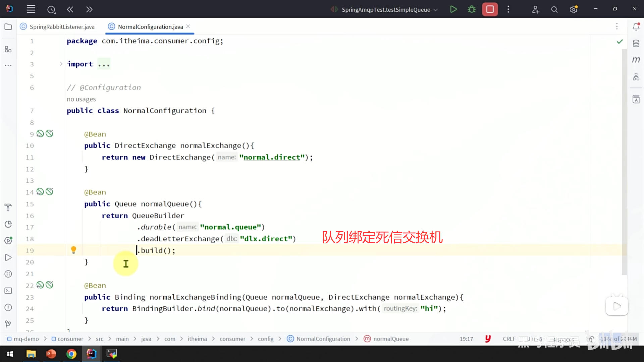Open the Project folder panel
Image resolution: width=644 pixels, height=362 pixels.
click(8, 27)
